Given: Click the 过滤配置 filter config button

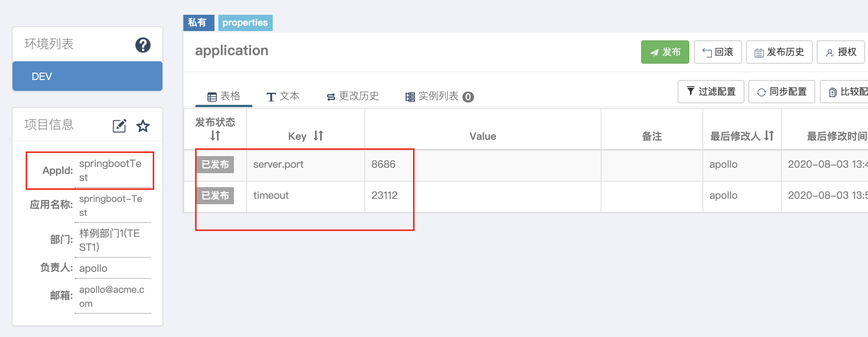Looking at the screenshot, I should pyautogui.click(x=711, y=92).
